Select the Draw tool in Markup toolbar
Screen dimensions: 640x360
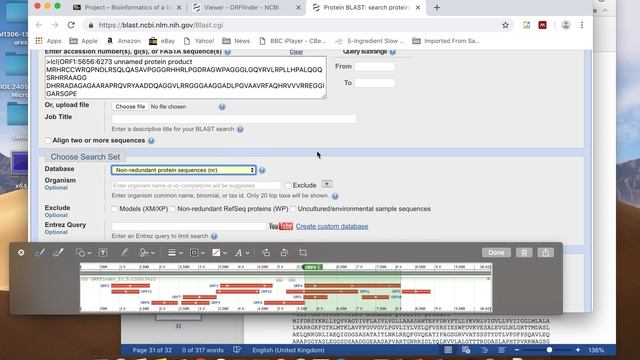pyautogui.click(x=58, y=253)
